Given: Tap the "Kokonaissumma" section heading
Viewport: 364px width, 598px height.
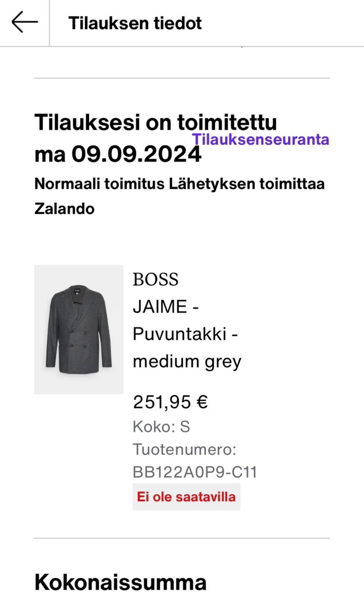Looking at the screenshot, I should [121, 582].
